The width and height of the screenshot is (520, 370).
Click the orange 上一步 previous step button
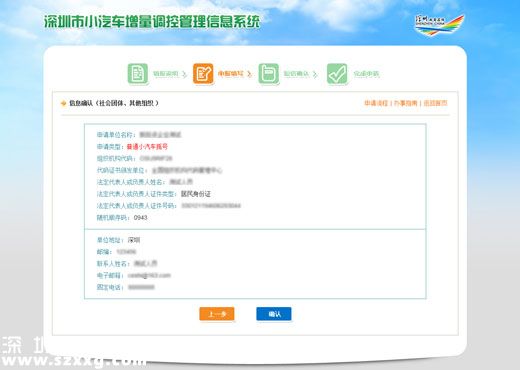click(217, 314)
